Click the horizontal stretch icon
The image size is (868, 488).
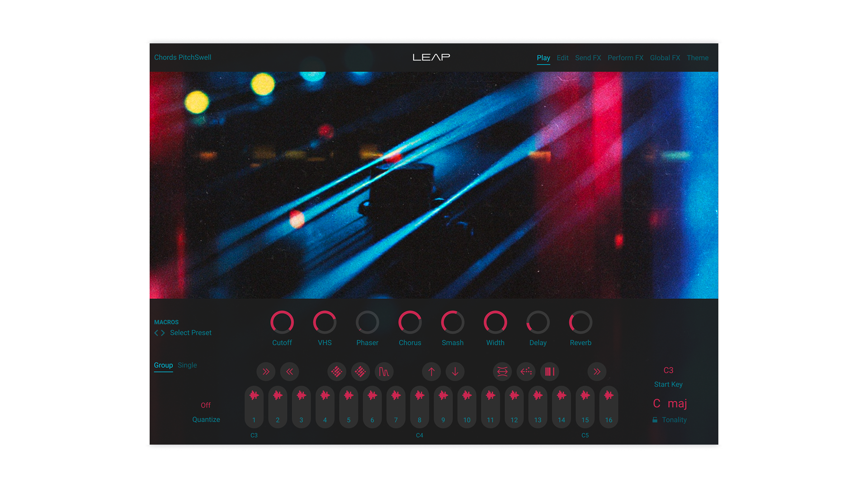[502, 371]
